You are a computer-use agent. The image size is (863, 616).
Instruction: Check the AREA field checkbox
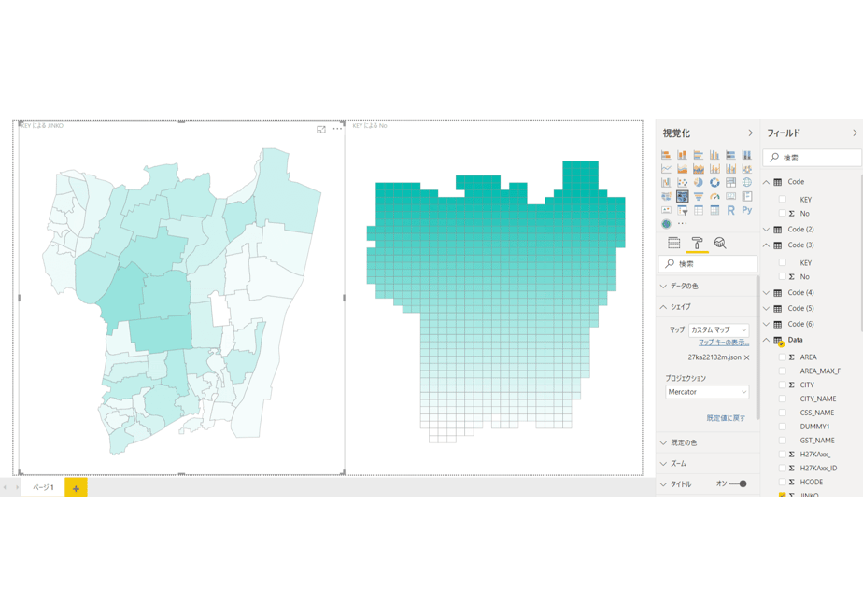[782, 357]
